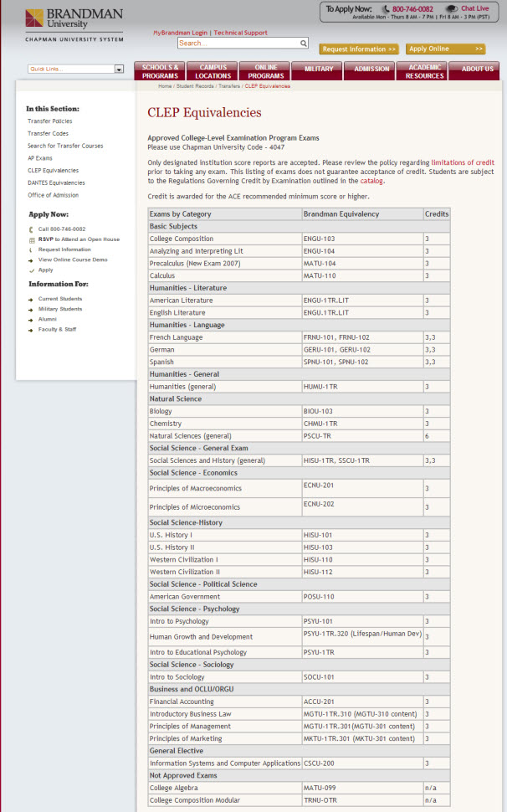Image resolution: width=507 pixels, height=812 pixels.
Task: Open Campus Locations menu
Action: coord(213,71)
